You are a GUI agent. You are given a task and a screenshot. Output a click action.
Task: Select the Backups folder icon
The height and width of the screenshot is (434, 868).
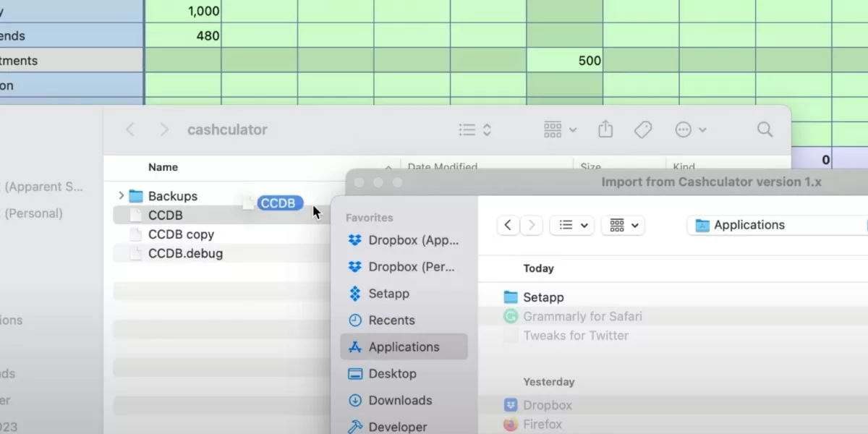coord(136,196)
